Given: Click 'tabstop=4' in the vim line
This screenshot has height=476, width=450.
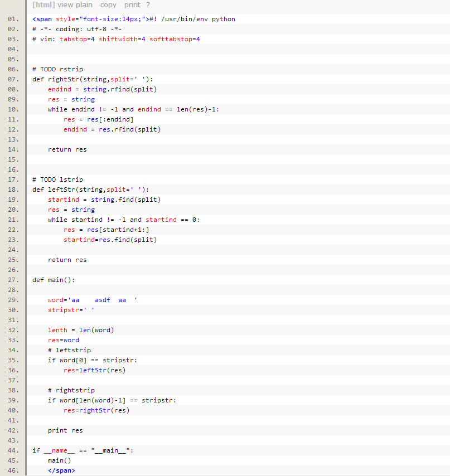Looking at the screenshot, I should tap(77, 39).
